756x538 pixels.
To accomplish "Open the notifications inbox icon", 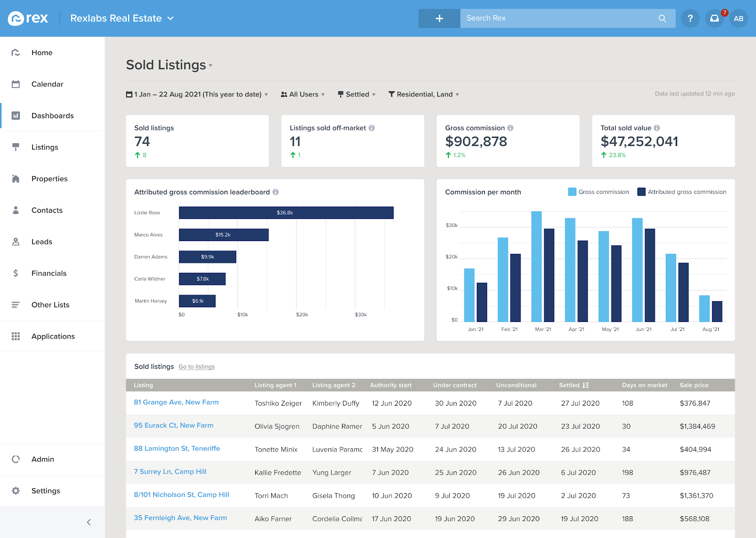I will (714, 18).
